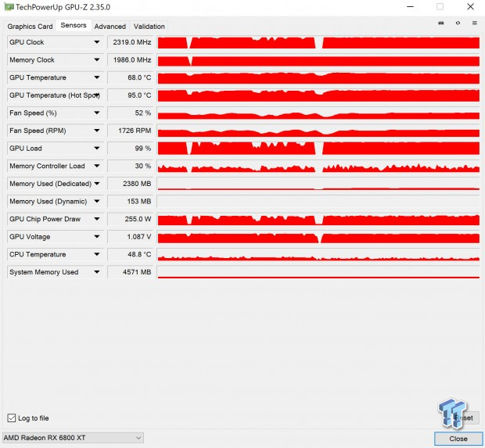Click the 4571 MB System Memory value
Screen dimensions: 485x448
click(x=131, y=272)
